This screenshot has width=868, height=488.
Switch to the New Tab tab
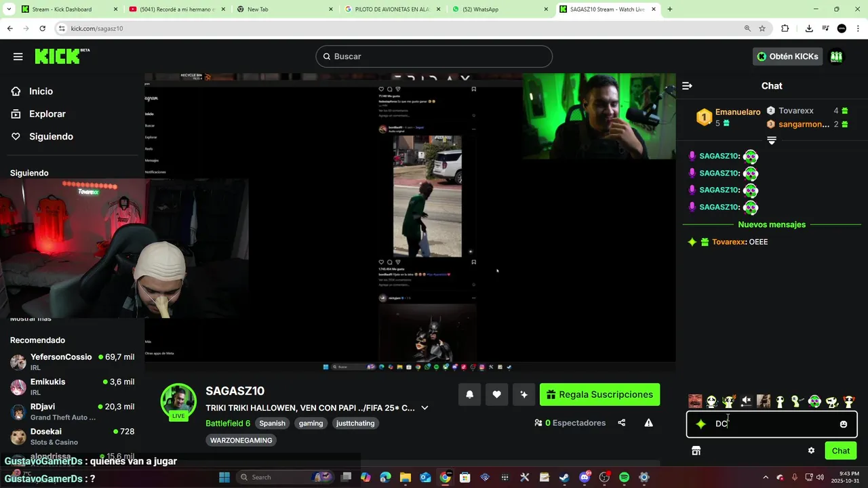click(x=285, y=9)
